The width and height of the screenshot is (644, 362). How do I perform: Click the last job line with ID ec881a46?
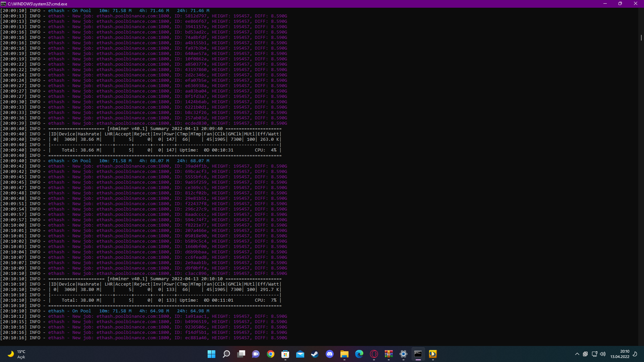[x=144, y=338]
